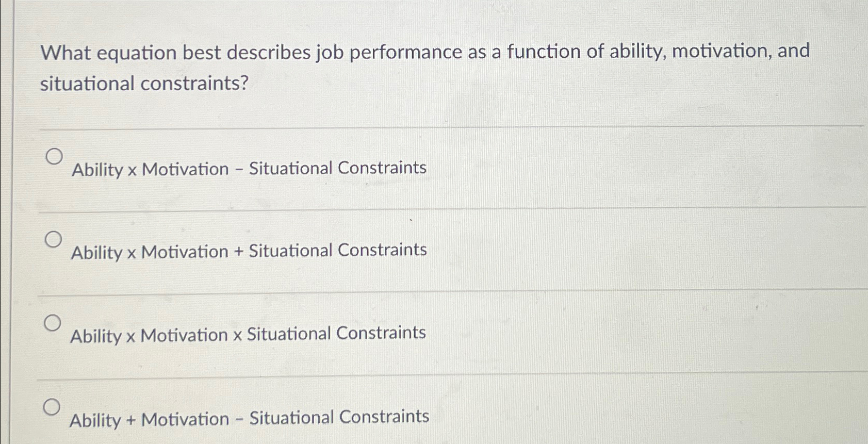This screenshot has width=868, height=444.
Task: Choose Ability x Motivation x Situational Constraints
Action: tap(53, 323)
